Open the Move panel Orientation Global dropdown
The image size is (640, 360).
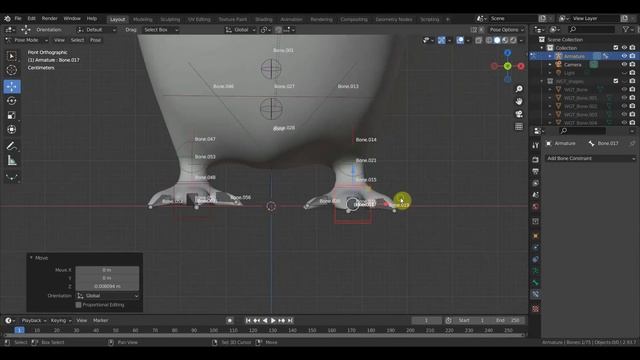tap(107, 296)
